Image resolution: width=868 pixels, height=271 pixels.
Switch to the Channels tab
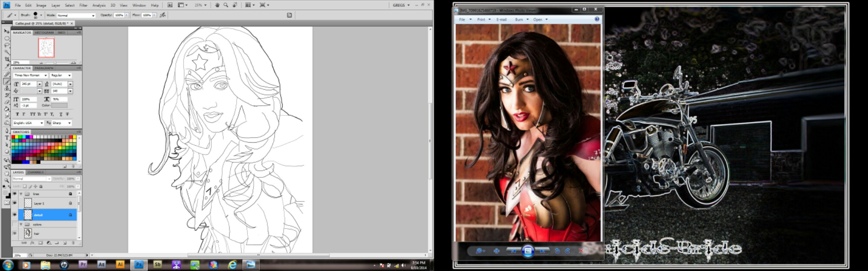tap(36, 172)
